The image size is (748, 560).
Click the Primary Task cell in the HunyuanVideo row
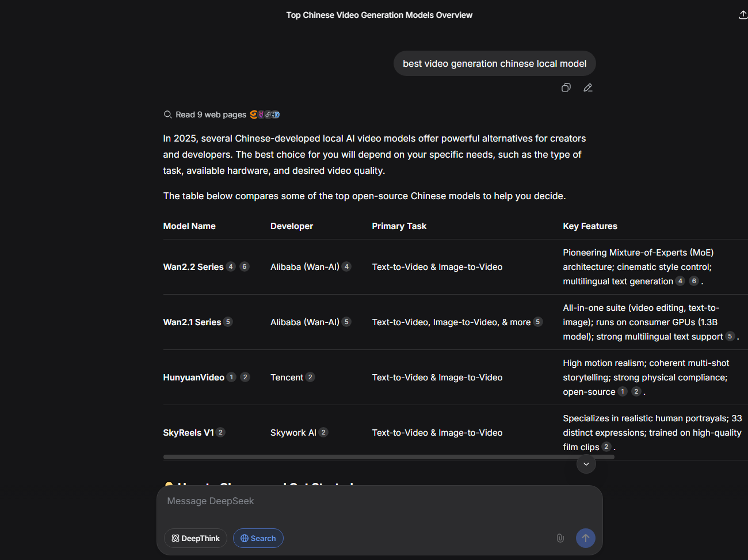pyautogui.click(x=437, y=378)
